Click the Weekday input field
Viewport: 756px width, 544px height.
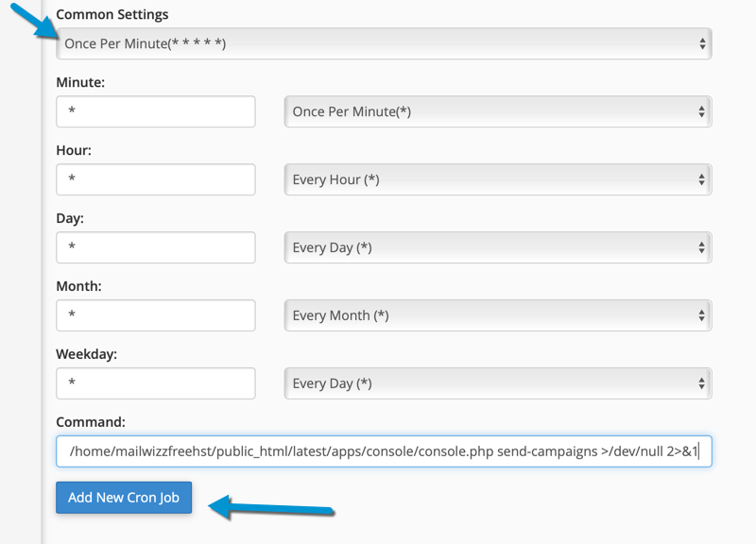tap(156, 383)
